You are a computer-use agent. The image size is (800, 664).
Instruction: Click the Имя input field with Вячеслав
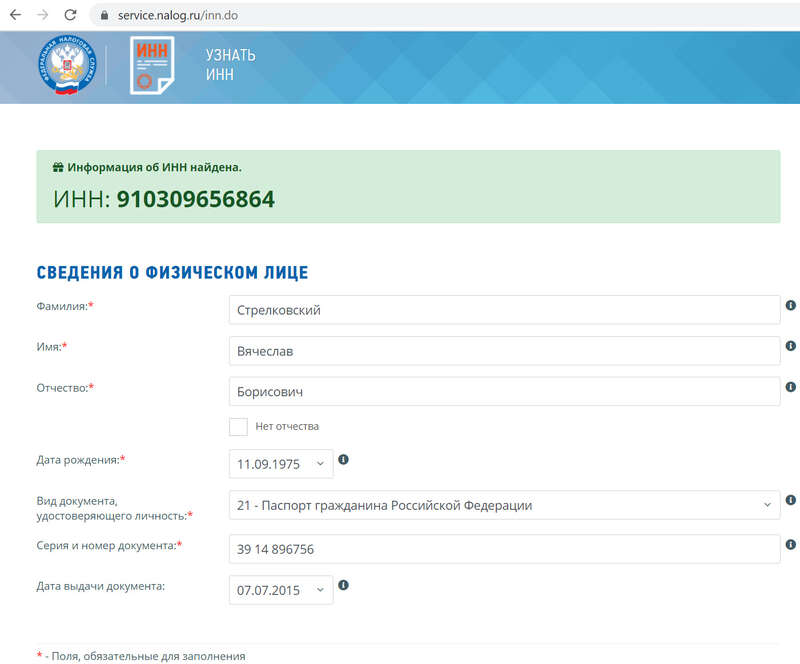click(x=504, y=351)
